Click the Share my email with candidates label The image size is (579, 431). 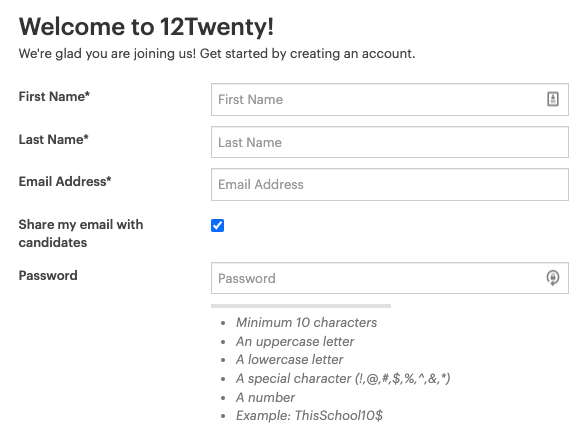click(x=81, y=233)
